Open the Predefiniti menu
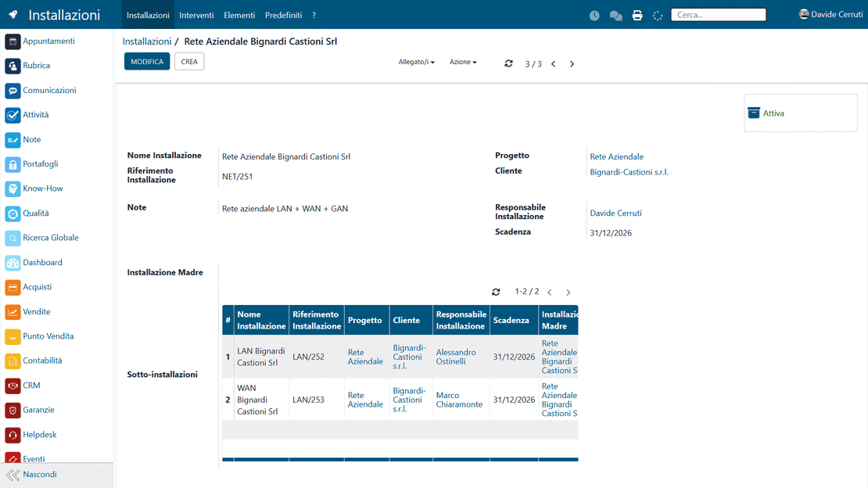The image size is (868, 488). pyautogui.click(x=283, y=15)
